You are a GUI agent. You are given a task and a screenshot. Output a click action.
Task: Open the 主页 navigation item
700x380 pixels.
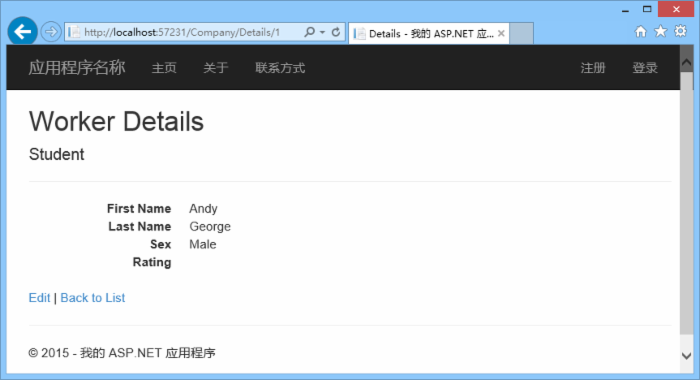click(x=164, y=68)
